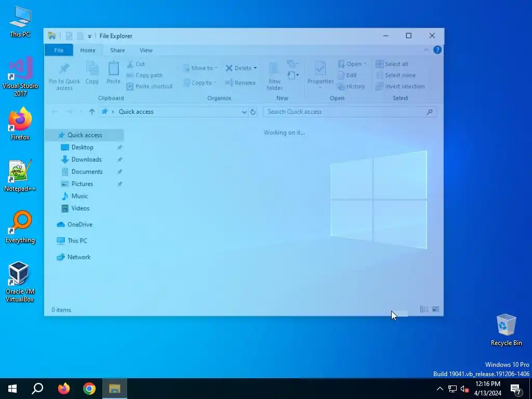Select the Cut scissors command
Image resolution: width=532 pixels, height=399 pixels.
point(136,64)
